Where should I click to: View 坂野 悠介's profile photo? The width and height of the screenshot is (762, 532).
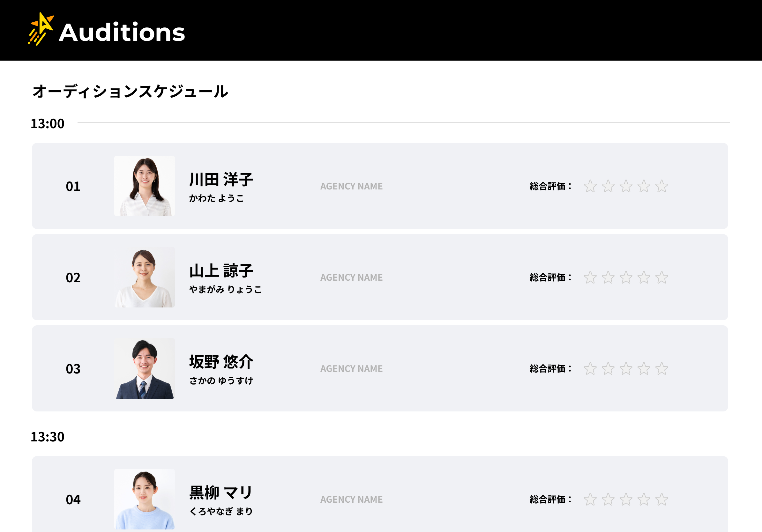144,368
